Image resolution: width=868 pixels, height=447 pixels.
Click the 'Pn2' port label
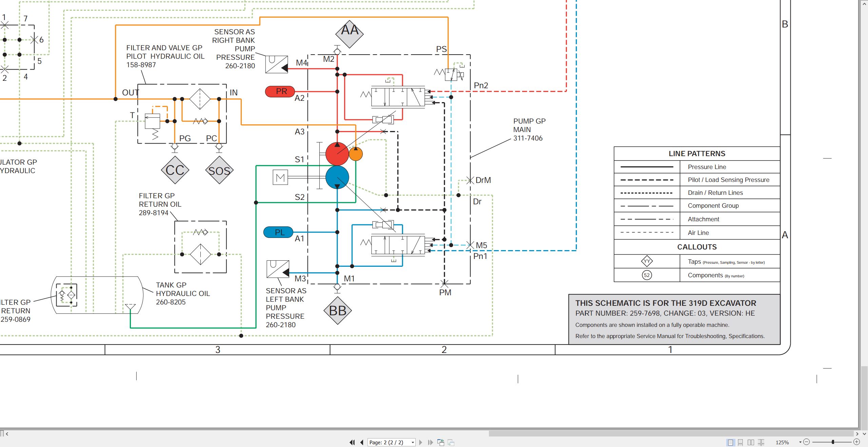point(481,86)
